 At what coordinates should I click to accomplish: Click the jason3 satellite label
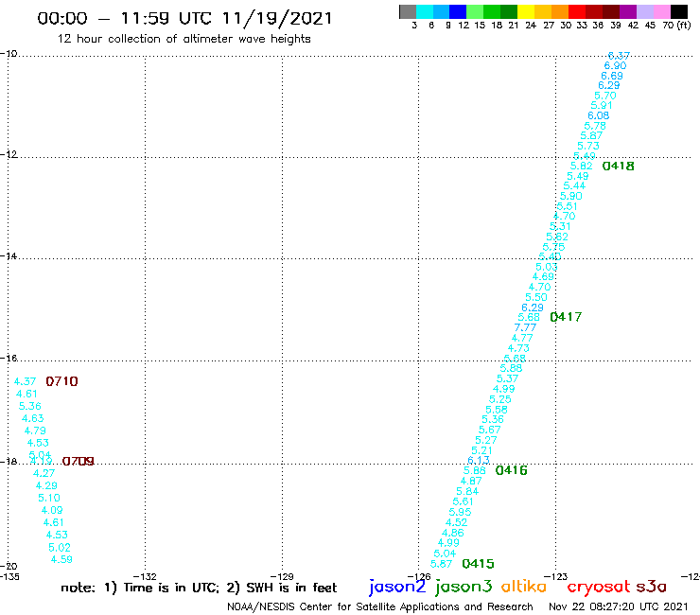(464, 587)
